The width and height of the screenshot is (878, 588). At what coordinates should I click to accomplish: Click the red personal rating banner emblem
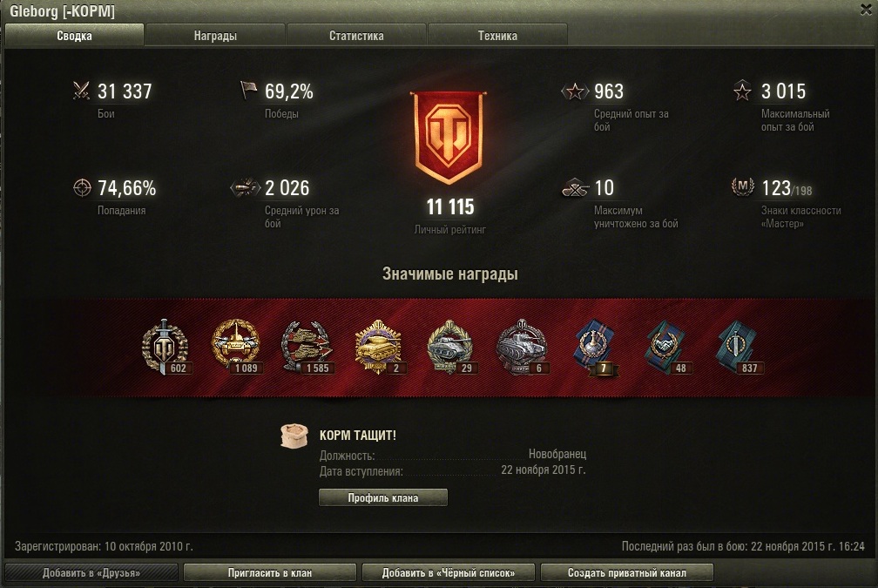tap(449, 138)
